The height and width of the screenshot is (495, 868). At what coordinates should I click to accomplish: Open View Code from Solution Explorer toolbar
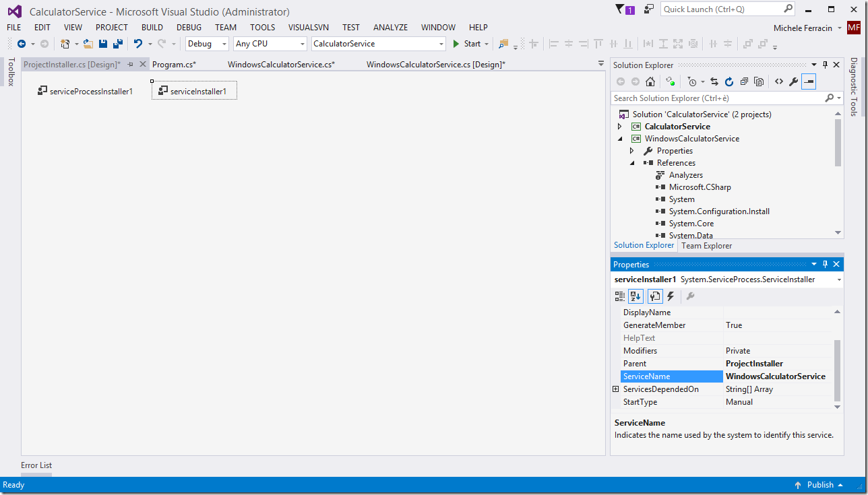[778, 81]
